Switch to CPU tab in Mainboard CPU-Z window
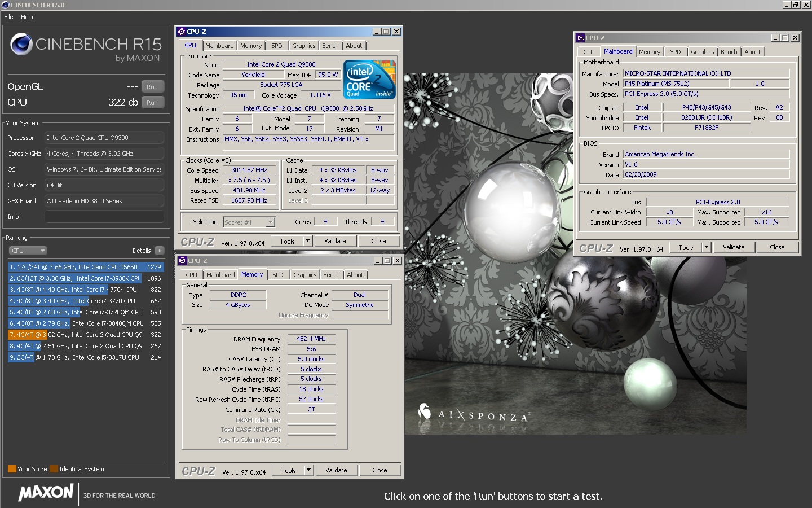The width and height of the screenshot is (812, 508). [x=589, y=52]
